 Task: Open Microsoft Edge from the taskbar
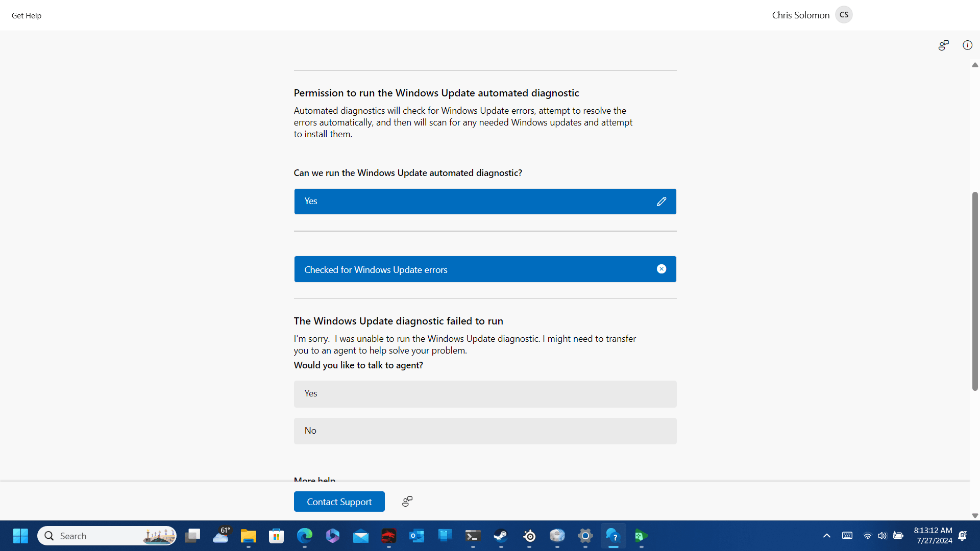pyautogui.click(x=305, y=536)
